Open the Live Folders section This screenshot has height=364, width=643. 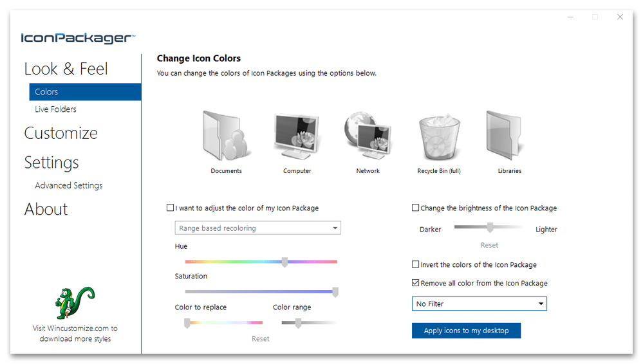[55, 109]
